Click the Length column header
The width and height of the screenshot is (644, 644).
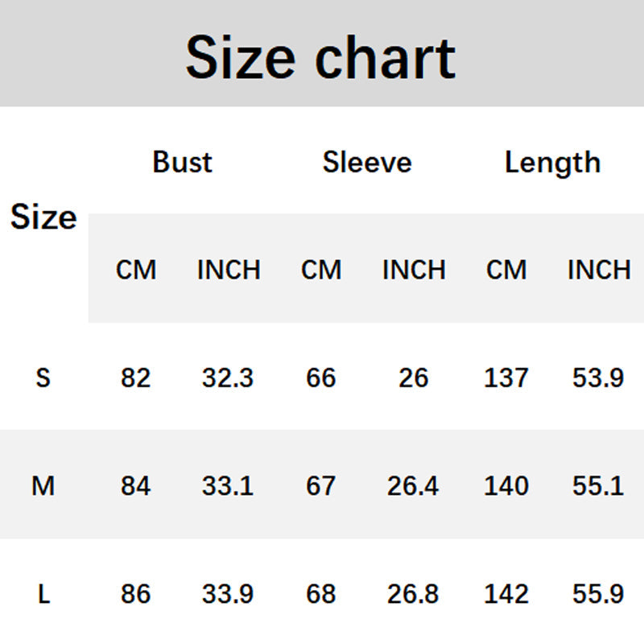click(552, 163)
